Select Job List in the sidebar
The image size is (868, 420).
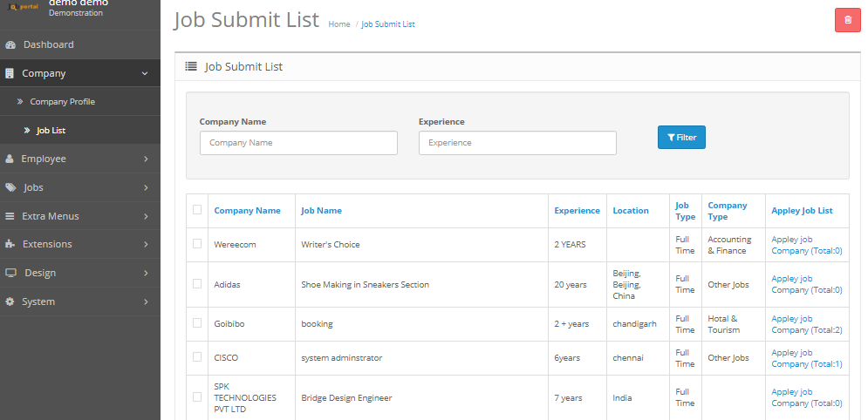click(x=51, y=131)
